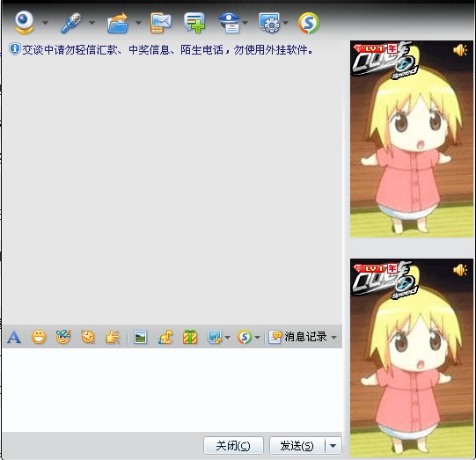Image resolution: width=476 pixels, height=460 pixels.
Task: Send a gift using gift box icon
Action: (x=190, y=337)
